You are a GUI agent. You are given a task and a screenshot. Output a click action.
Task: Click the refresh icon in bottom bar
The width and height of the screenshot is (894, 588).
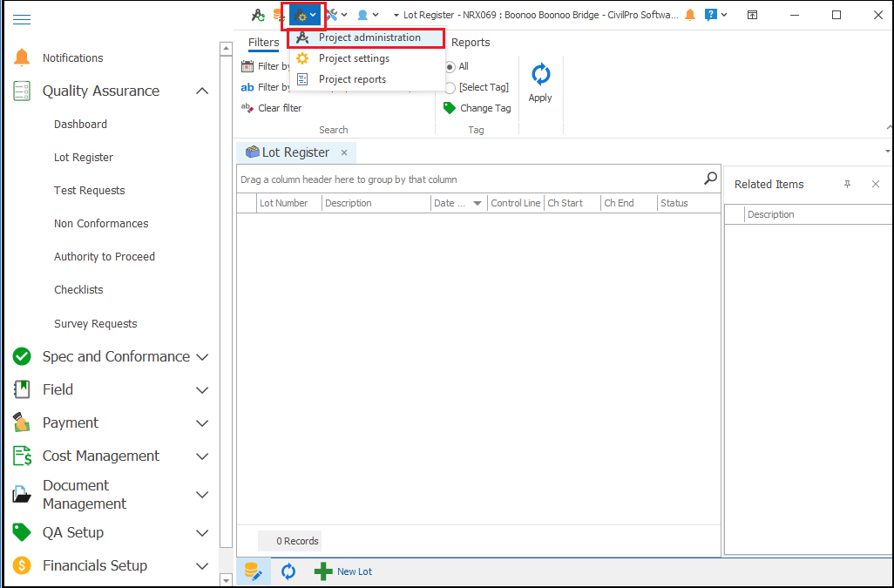[288, 571]
